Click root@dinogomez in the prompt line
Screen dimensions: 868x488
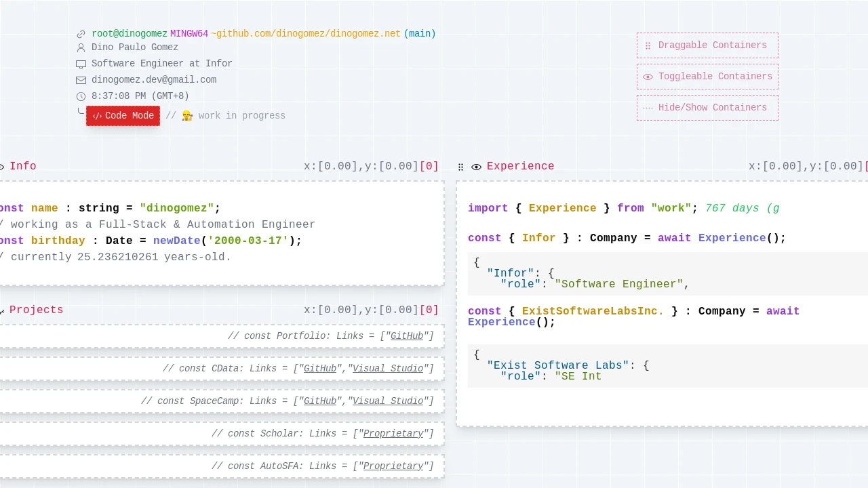coord(130,34)
